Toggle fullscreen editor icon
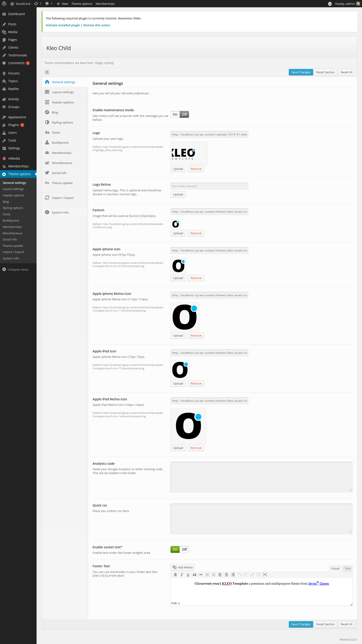 [265, 575]
